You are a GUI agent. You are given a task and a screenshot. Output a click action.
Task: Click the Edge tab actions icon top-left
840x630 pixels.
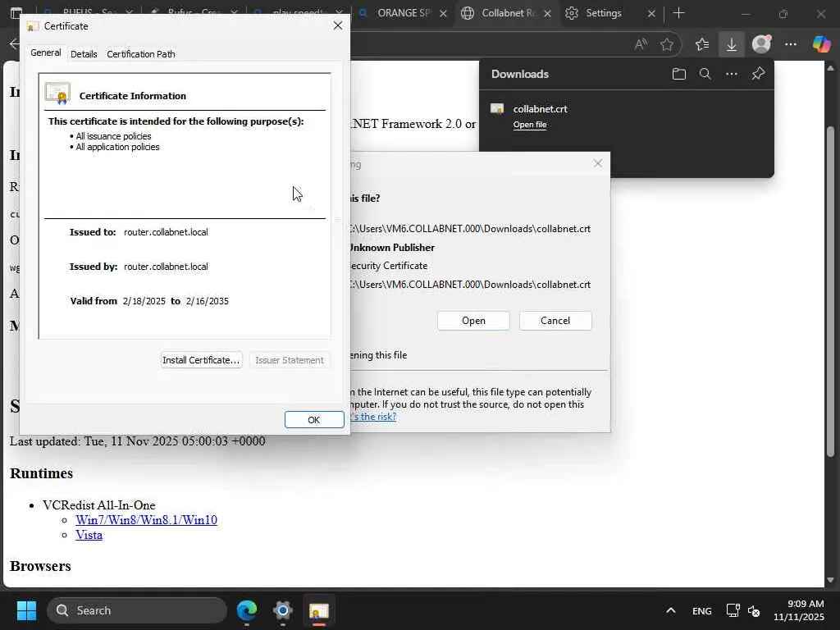[x=16, y=13]
